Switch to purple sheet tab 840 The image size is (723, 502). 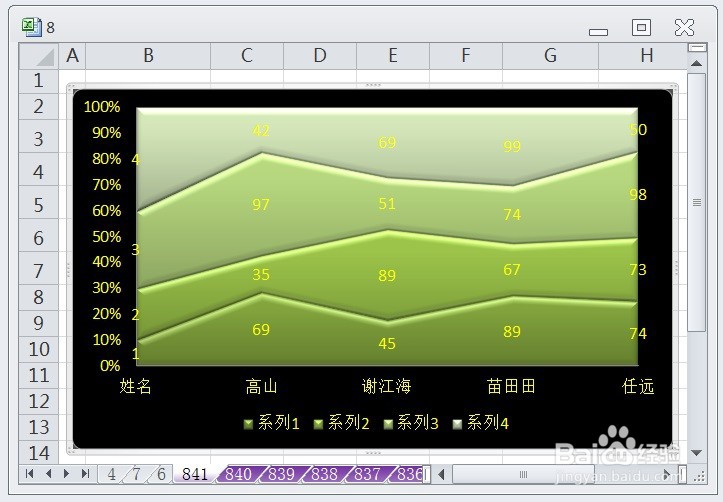pos(238,474)
